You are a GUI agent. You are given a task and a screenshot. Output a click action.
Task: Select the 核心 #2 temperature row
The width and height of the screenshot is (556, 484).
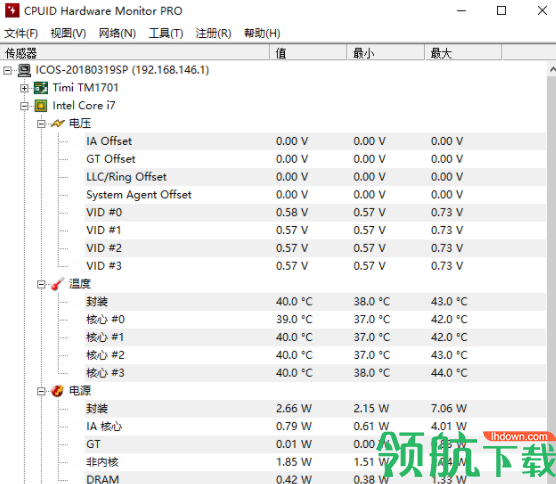point(315,355)
